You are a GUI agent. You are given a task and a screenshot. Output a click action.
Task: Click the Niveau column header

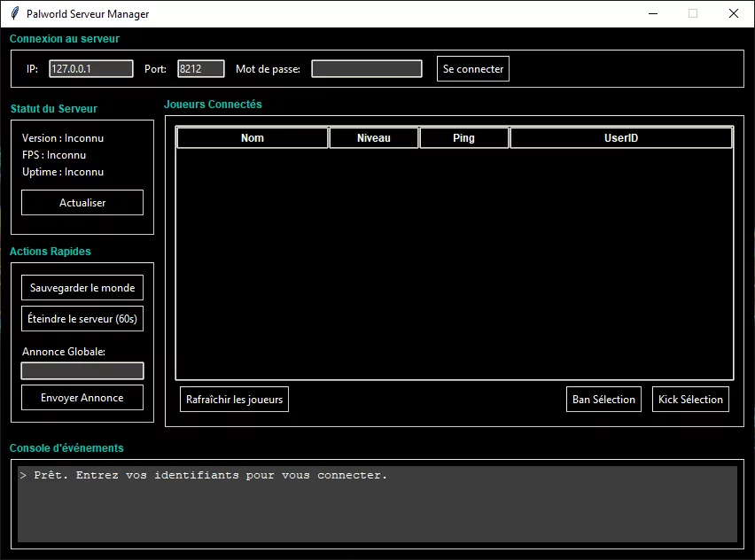coord(374,138)
